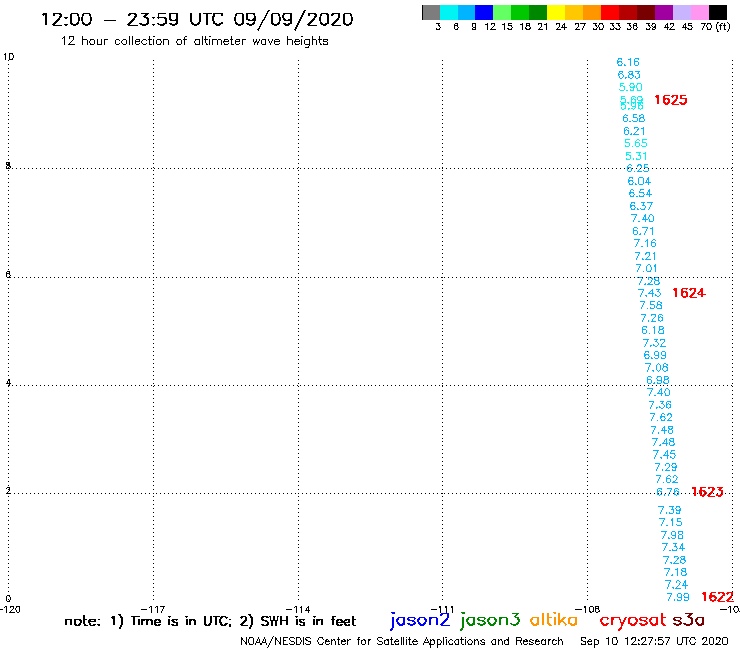Click the 6.58 wave height value
Viewport: 740px width, 650px height.
(x=633, y=118)
